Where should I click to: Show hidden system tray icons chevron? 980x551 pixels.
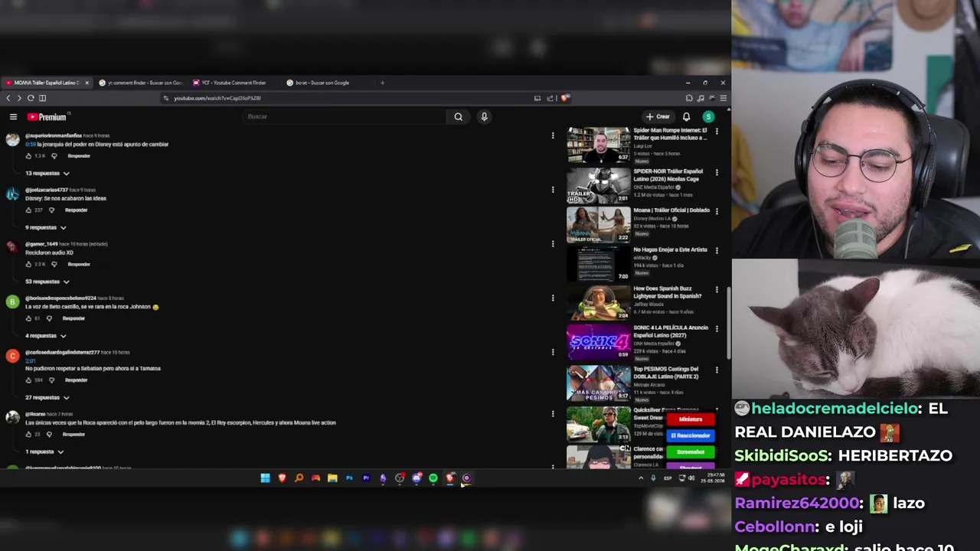point(641,478)
